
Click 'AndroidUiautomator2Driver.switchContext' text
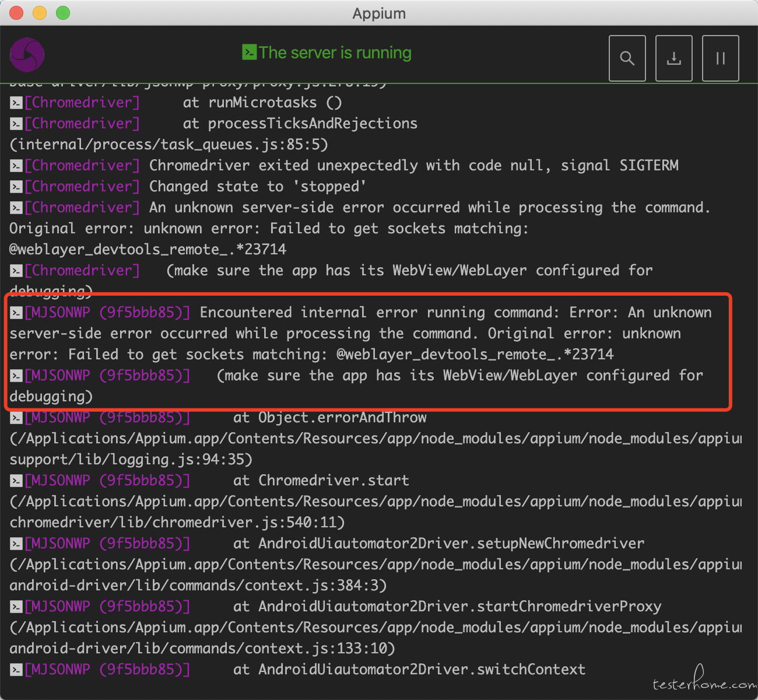[x=422, y=670]
